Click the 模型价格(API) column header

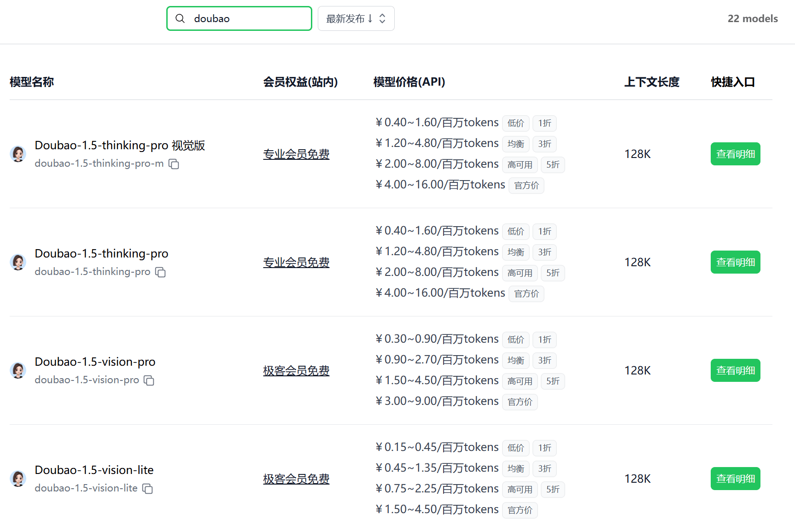click(x=409, y=82)
